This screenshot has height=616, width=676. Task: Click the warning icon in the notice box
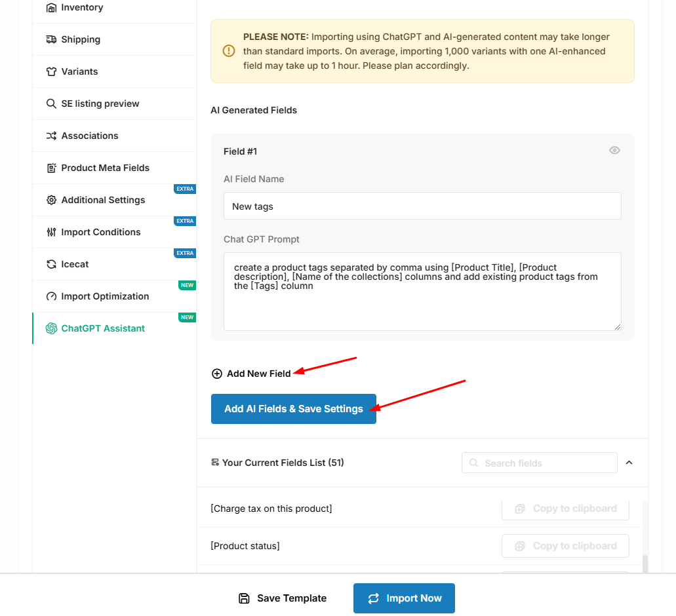228,51
